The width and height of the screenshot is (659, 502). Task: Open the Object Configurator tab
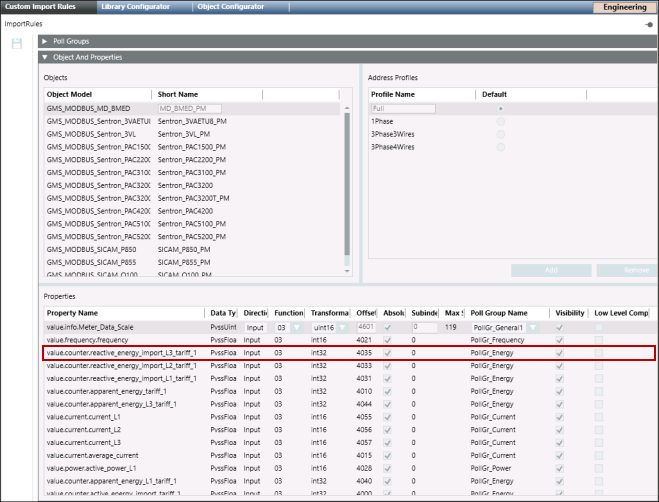pyautogui.click(x=231, y=7)
